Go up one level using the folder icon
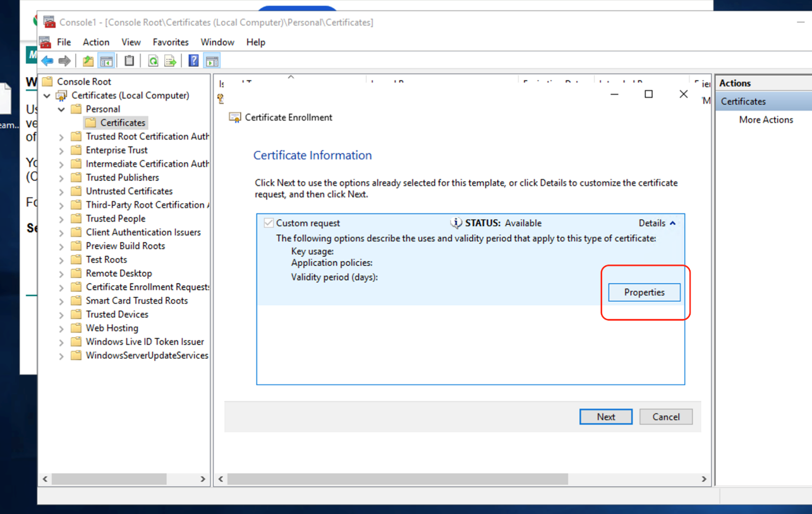The height and width of the screenshot is (514, 812). [x=88, y=61]
